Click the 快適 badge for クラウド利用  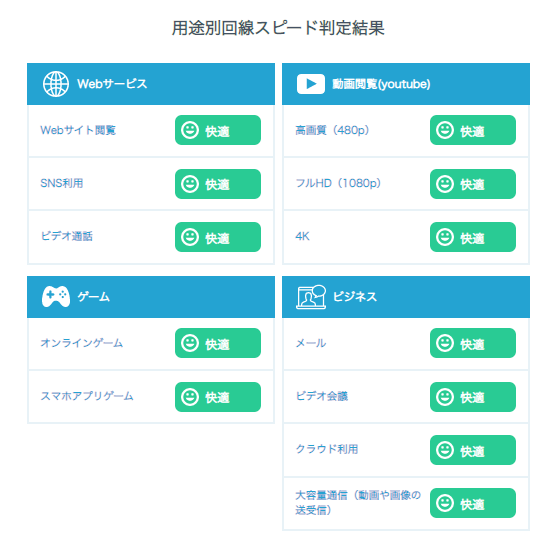point(473,450)
